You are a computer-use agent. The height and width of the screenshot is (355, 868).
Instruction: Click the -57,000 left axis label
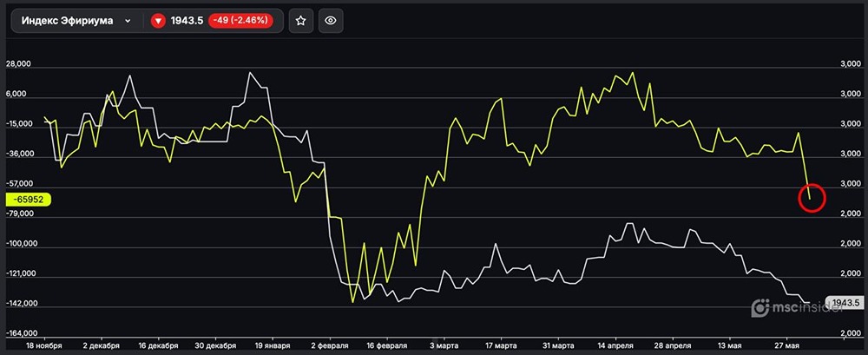click(17, 184)
